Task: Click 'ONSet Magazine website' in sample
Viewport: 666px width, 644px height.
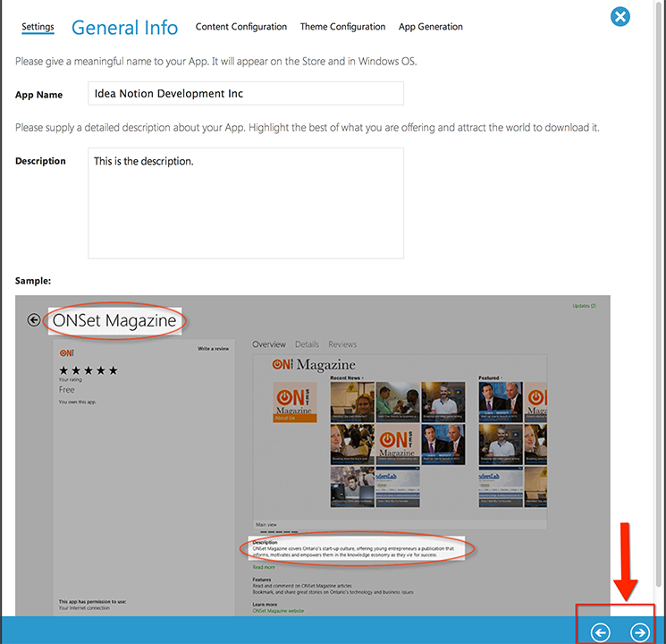Action: [278, 611]
